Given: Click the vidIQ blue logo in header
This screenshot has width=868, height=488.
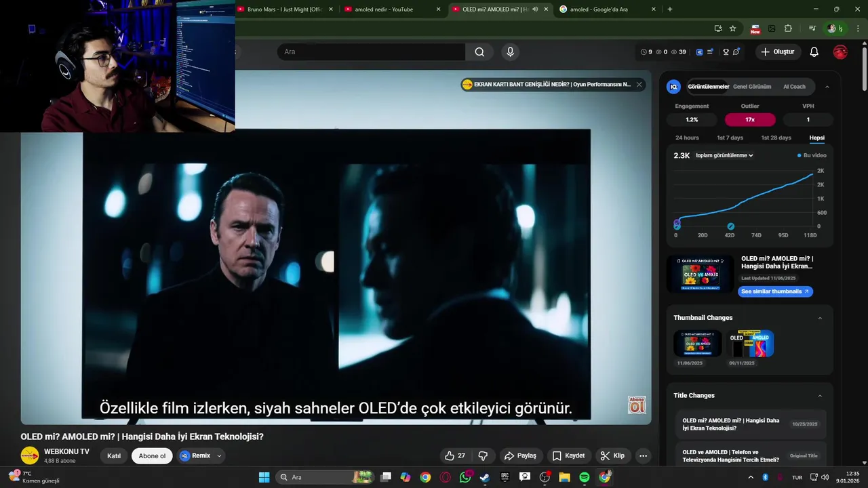Looking at the screenshot, I should point(699,52).
